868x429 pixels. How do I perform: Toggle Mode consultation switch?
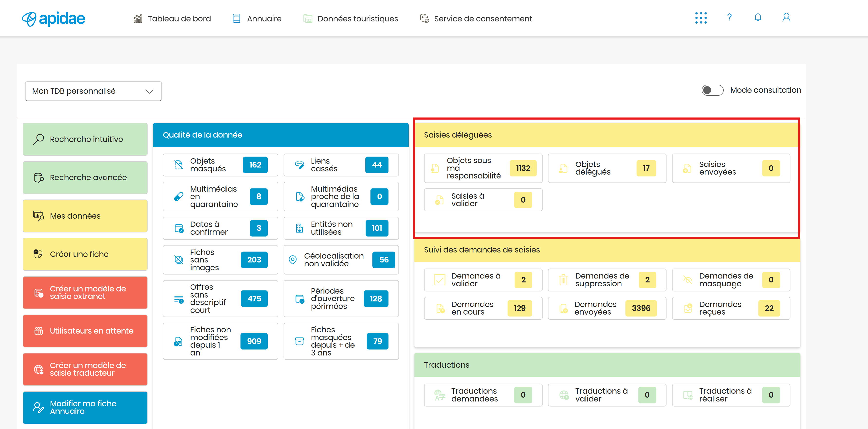pos(712,90)
